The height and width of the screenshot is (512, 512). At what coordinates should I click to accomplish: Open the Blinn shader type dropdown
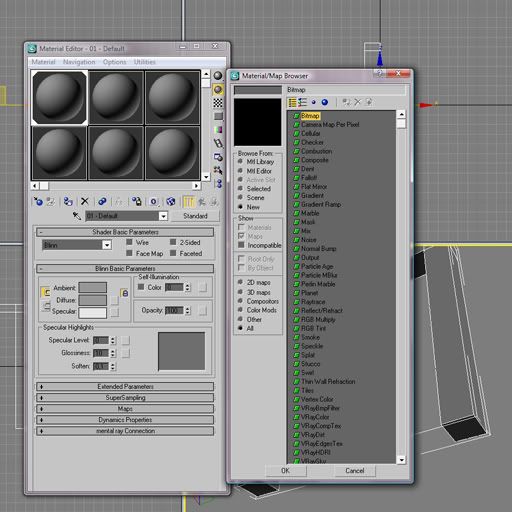click(107, 245)
